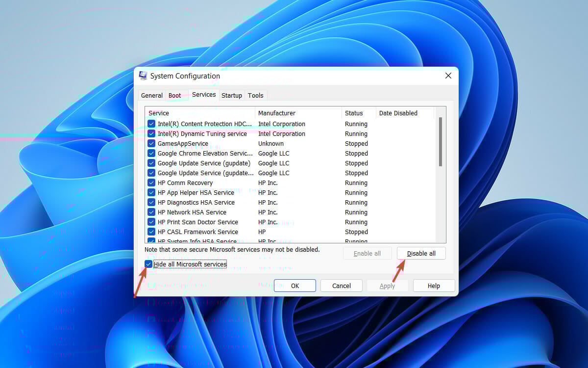The width and height of the screenshot is (588, 368).
Task: Click the greyed Enable all button
Action: 367,253
